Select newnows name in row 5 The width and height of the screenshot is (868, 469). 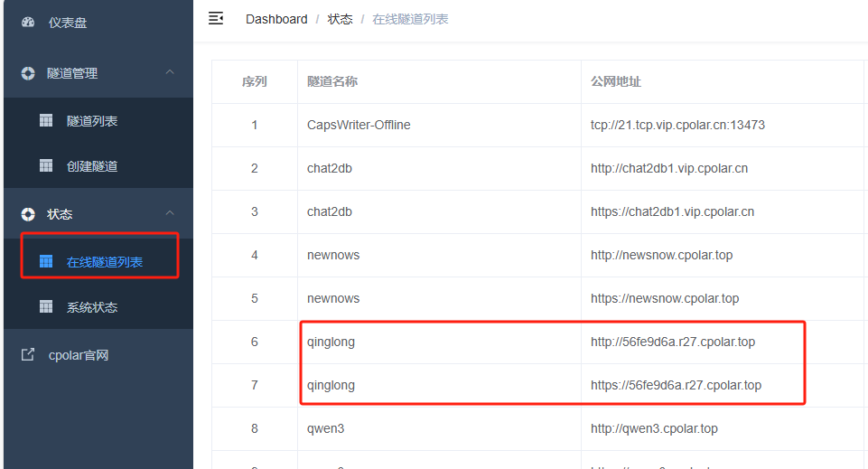click(333, 298)
